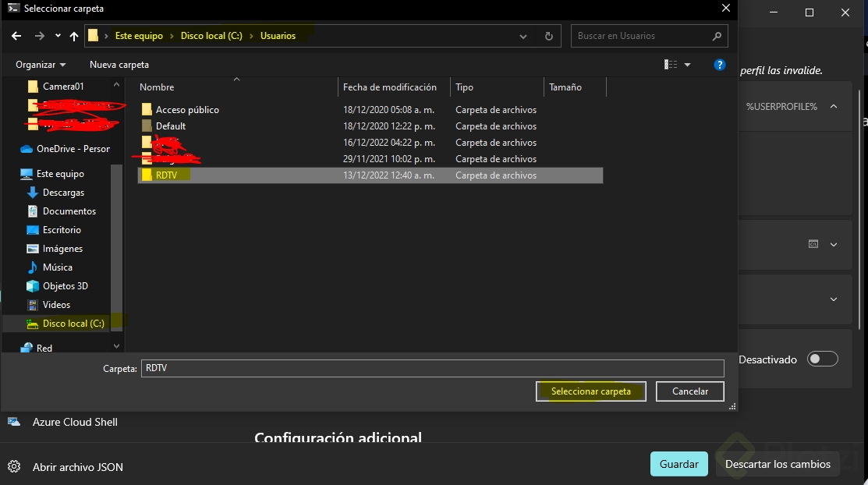Go up one folder level
The height and width of the screenshot is (485, 868).
73,36
